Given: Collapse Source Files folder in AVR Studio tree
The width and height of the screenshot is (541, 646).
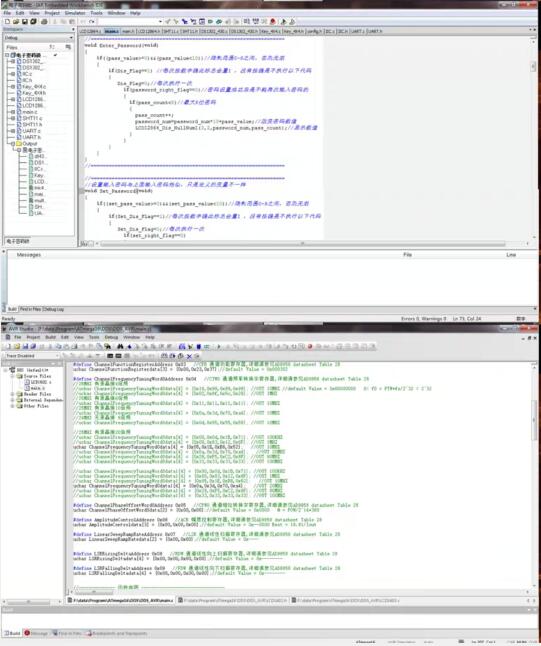Looking at the screenshot, I should click(x=12, y=376).
